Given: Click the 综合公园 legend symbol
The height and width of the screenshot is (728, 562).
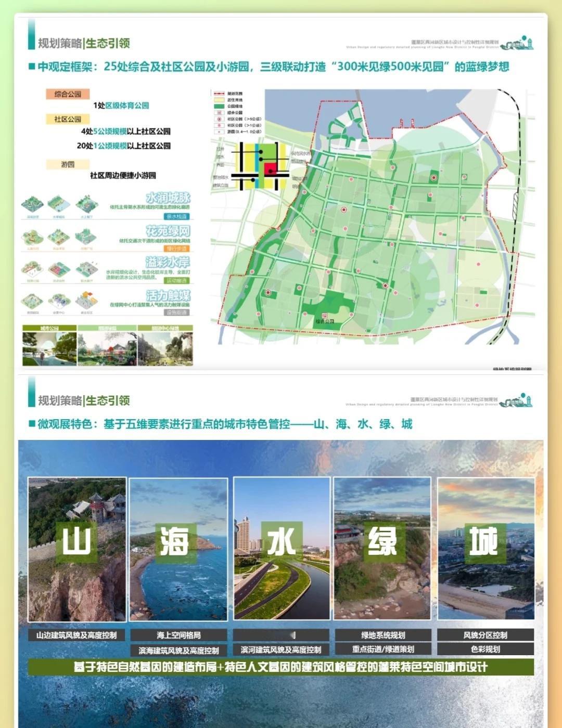Looking at the screenshot, I should [219, 112].
